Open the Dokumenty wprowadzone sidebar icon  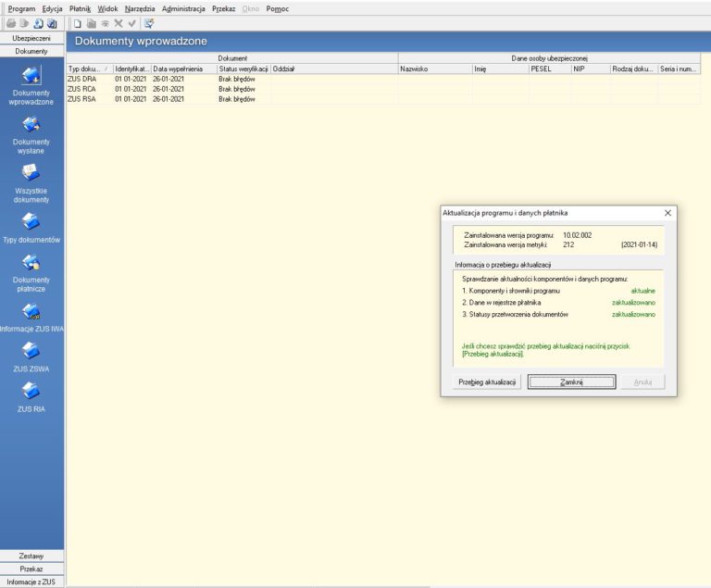(x=31, y=76)
